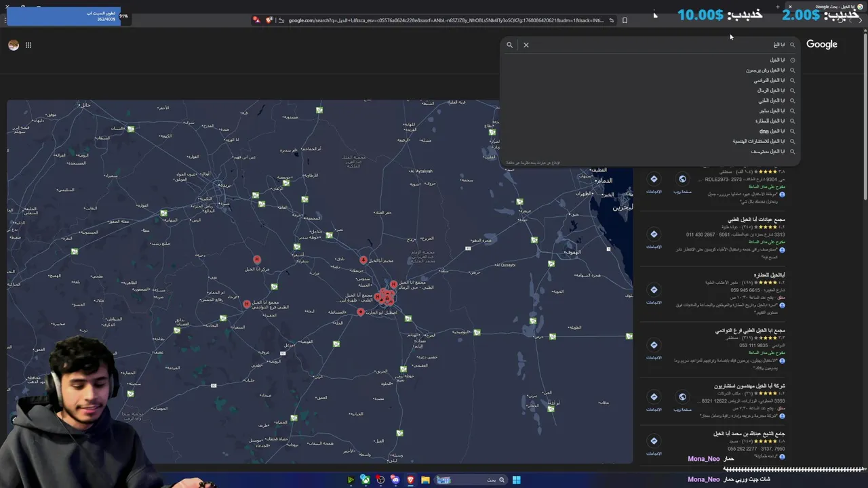Screen dimensions: 868x488
Task: Open the Google account avatar
Action: coord(14,45)
